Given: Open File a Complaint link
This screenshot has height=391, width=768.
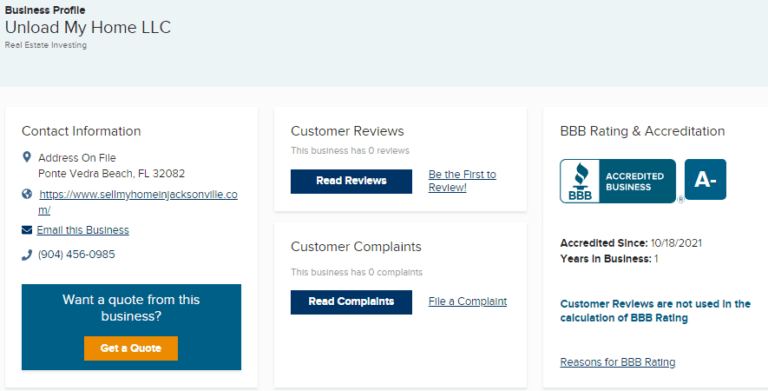Looking at the screenshot, I should pos(468,301).
